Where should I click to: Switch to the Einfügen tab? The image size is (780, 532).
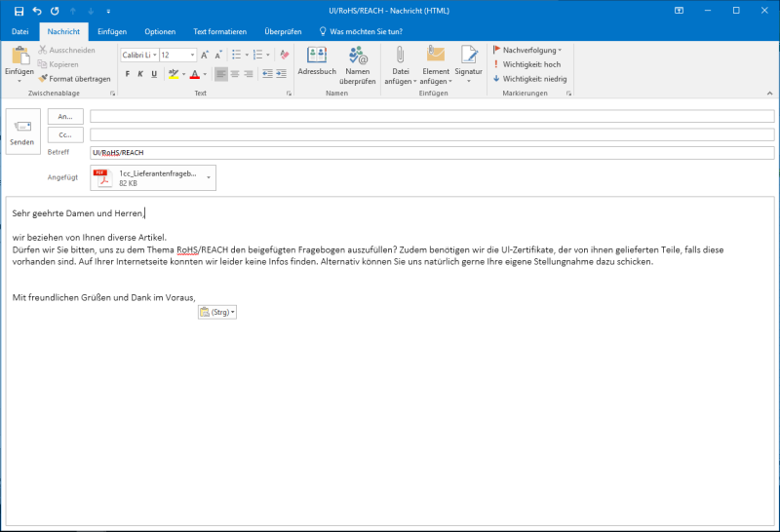tap(111, 31)
